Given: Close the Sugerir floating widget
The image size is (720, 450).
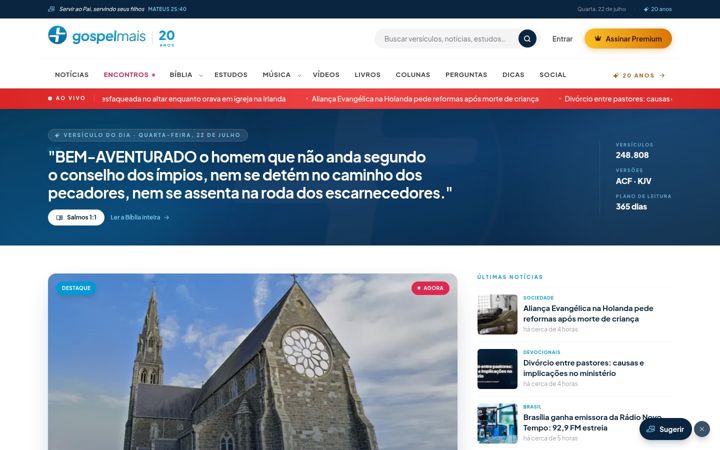Looking at the screenshot, I should click(702, 429).
